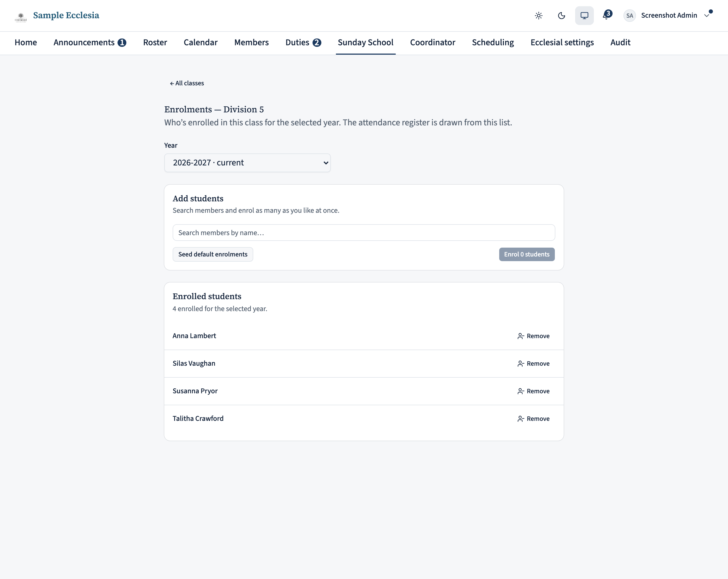
Task: Go to the Home tab
Action: pos(26,43)
